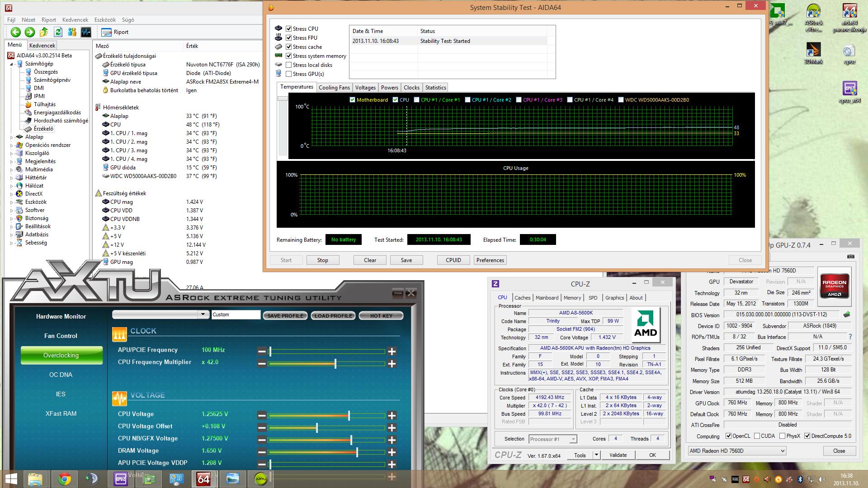Open Chrome from the taskbar
This screenshot has width=868, height=488.
65,479
